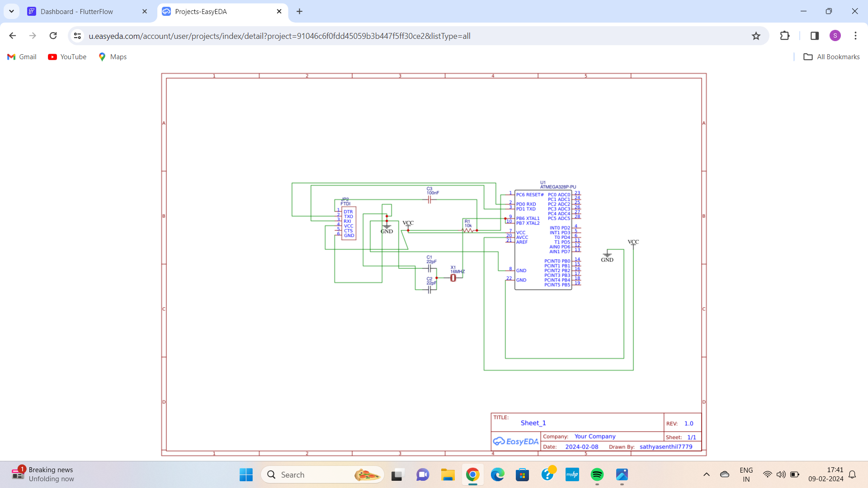
Task: Click the Sheet_1 title text
Action: pyautogui.click(x=533, y=423)
